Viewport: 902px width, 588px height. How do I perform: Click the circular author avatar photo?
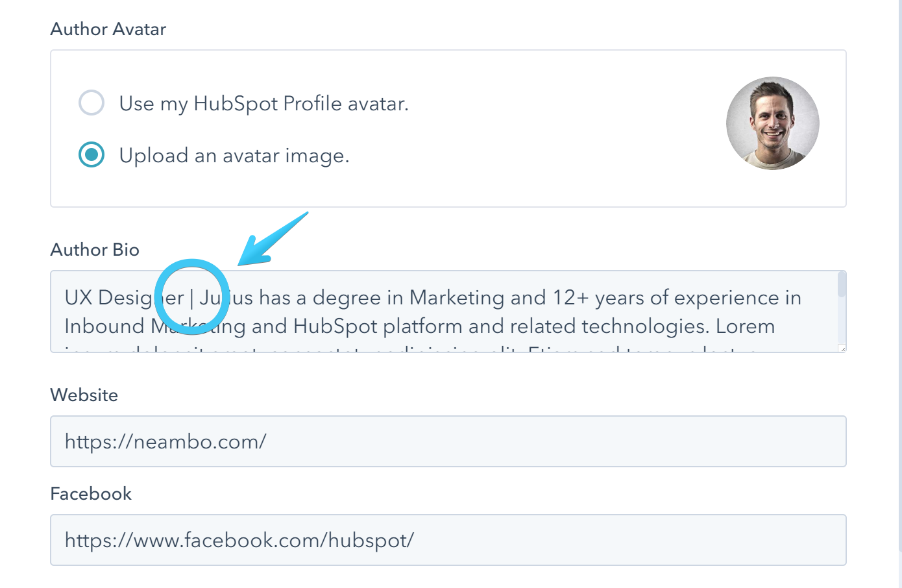coord(772,123)
